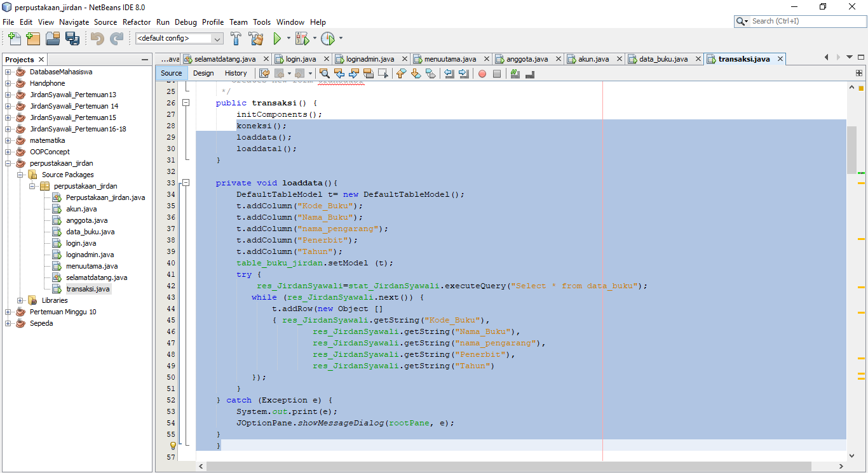Click the Comment lines icon in editor toolbar

[x=515, y=74]
